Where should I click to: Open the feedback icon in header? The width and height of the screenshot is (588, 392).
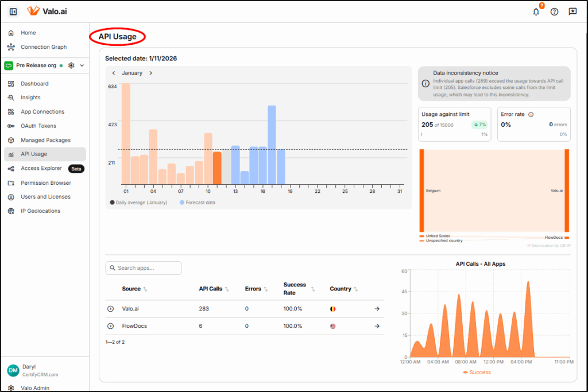pos(572,11)
